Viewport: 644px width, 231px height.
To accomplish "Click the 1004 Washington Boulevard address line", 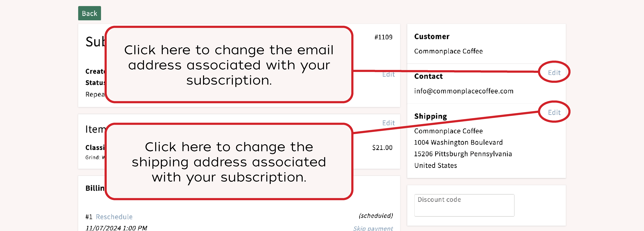I will 458,142.
